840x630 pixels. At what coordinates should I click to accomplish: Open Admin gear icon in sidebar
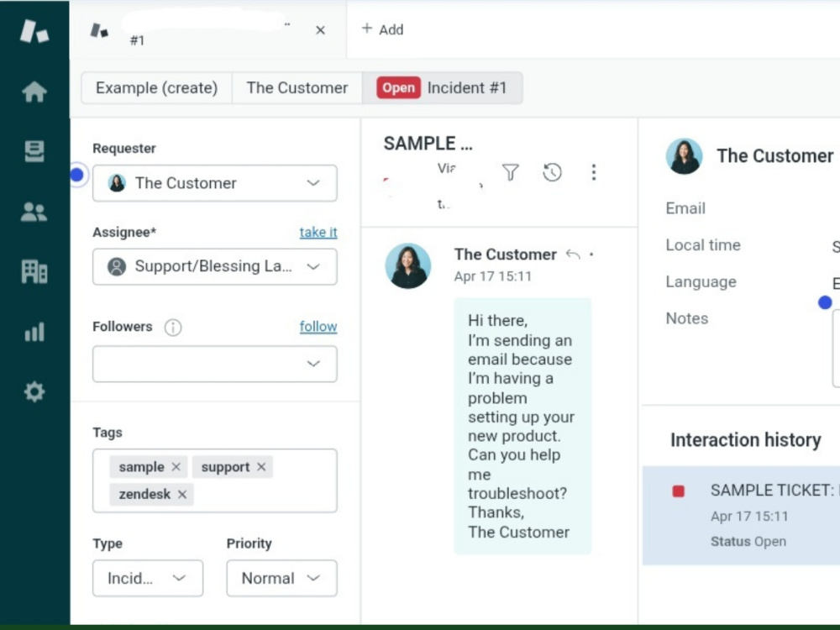(34, 392)
